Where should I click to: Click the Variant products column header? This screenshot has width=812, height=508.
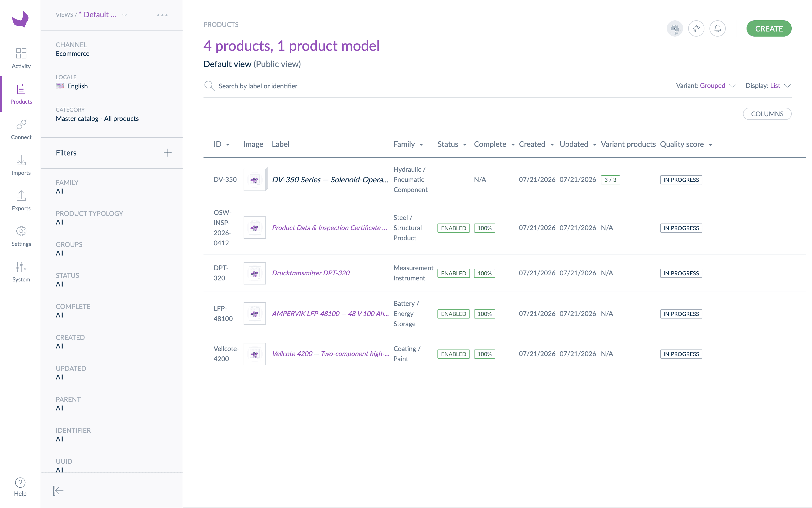[628, 144]
